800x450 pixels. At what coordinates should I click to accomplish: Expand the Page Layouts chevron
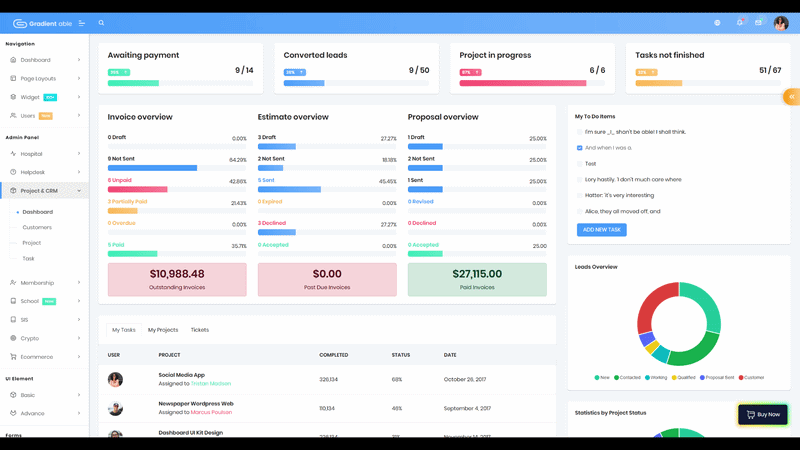tap(79, 78)
